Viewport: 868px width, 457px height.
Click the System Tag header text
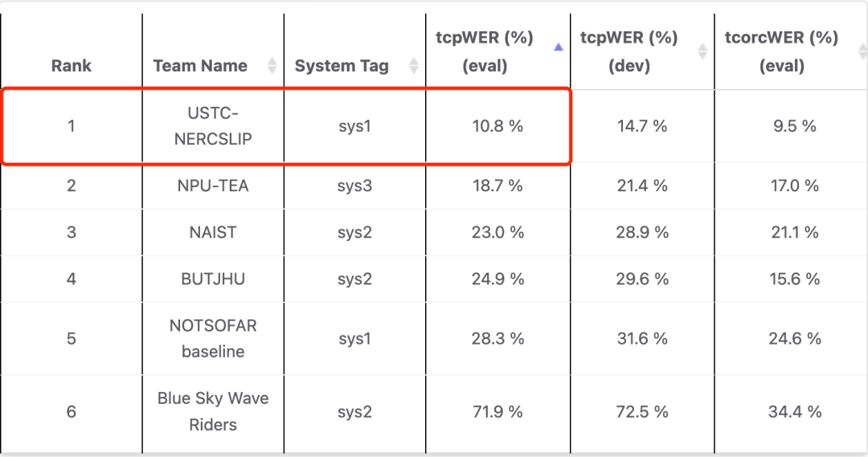342,66
